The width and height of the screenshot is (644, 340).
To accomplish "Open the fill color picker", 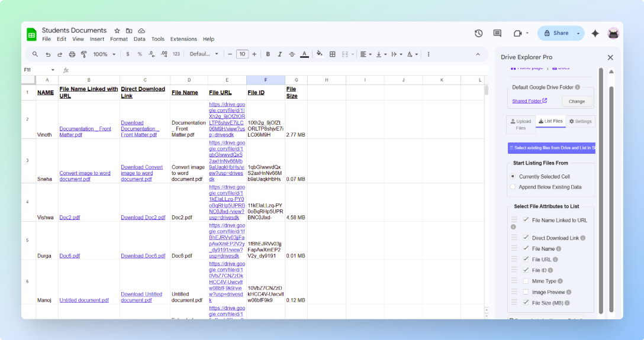I will click(320, 54).
